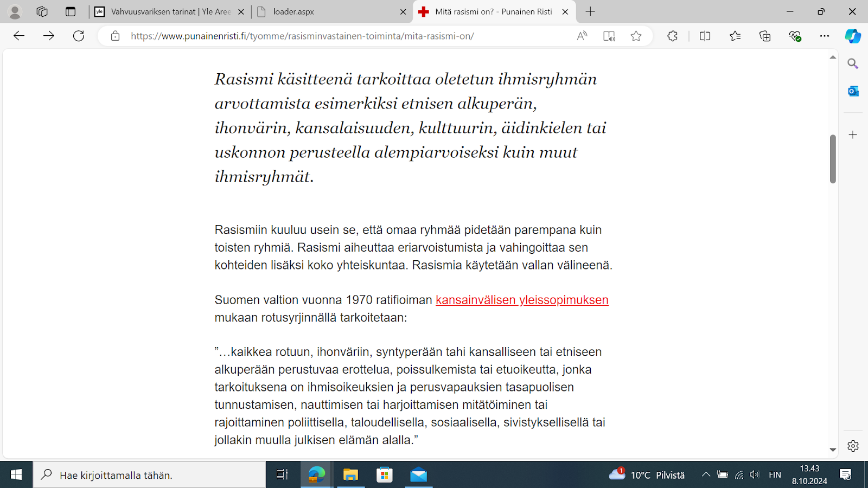This screenshot has width=868, height=488.
Task: Open clock and calendar 13.43
Action: (809, 475)
